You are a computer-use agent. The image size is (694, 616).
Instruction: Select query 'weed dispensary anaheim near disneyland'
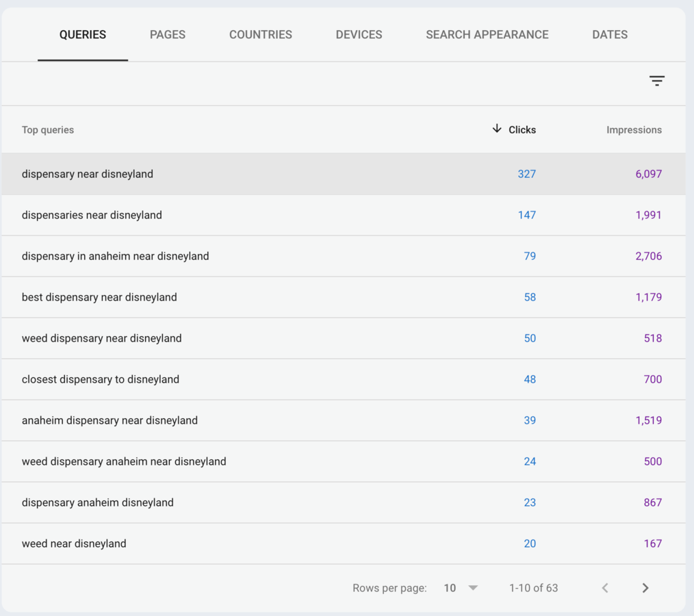124,461
